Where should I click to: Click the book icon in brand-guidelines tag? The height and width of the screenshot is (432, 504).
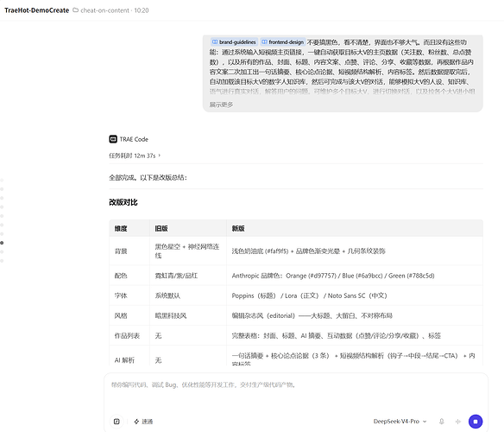(x=215, y=41)
